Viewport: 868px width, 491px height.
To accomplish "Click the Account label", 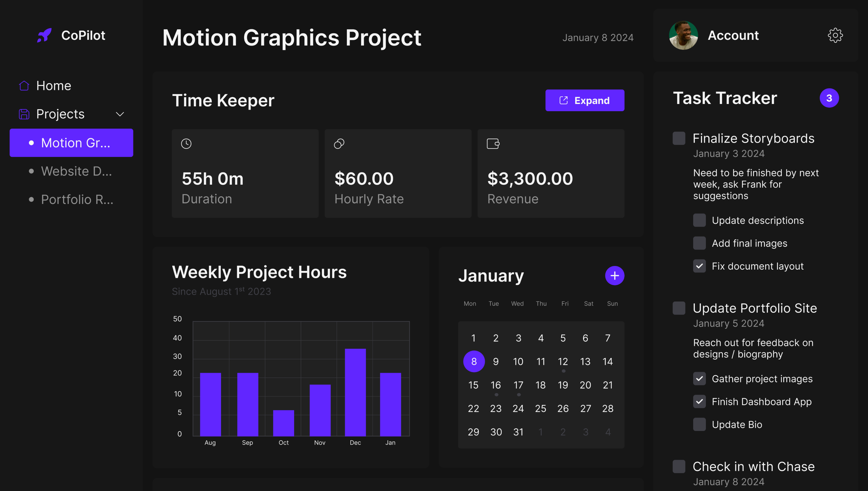I will point(733,36).
